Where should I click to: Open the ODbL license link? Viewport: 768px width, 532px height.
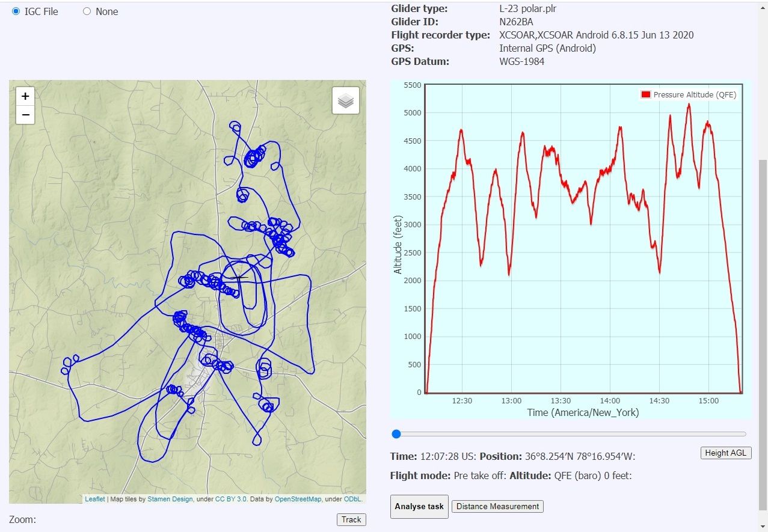(x=352, y=499)
